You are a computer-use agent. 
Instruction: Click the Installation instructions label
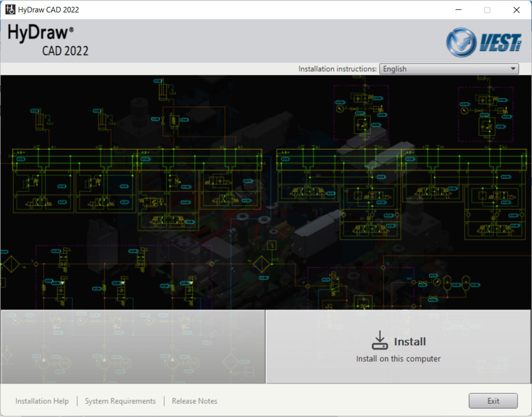337,69
